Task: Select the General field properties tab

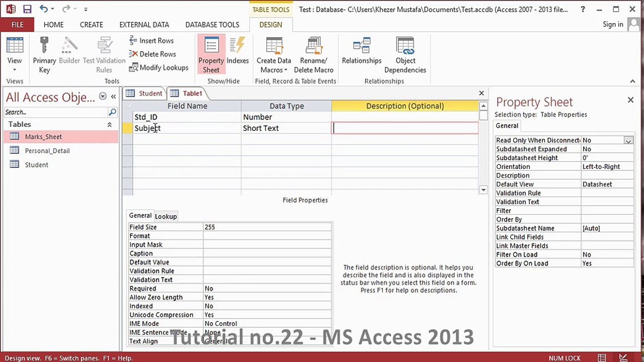Action: pyautogui.click(x=140, y=216)
